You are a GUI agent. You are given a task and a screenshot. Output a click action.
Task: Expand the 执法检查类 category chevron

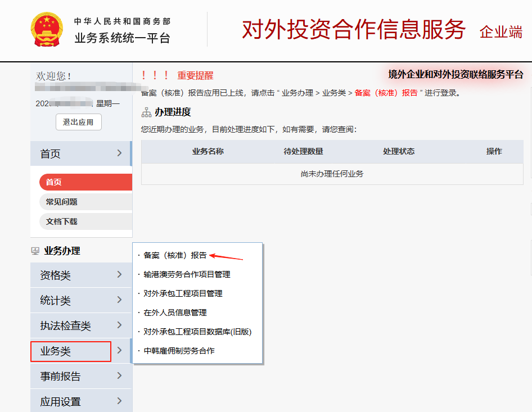119,325
